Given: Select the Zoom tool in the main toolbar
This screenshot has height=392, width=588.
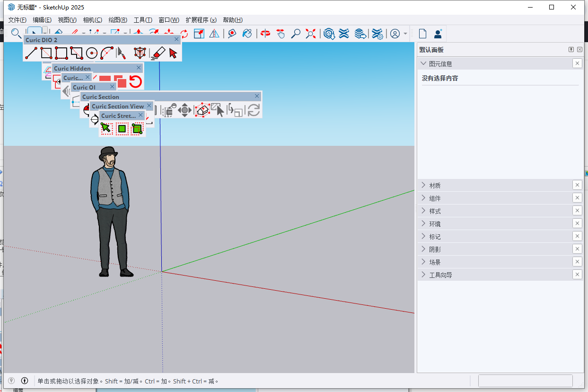Looking at the screenshot, I should pos(296,34).
